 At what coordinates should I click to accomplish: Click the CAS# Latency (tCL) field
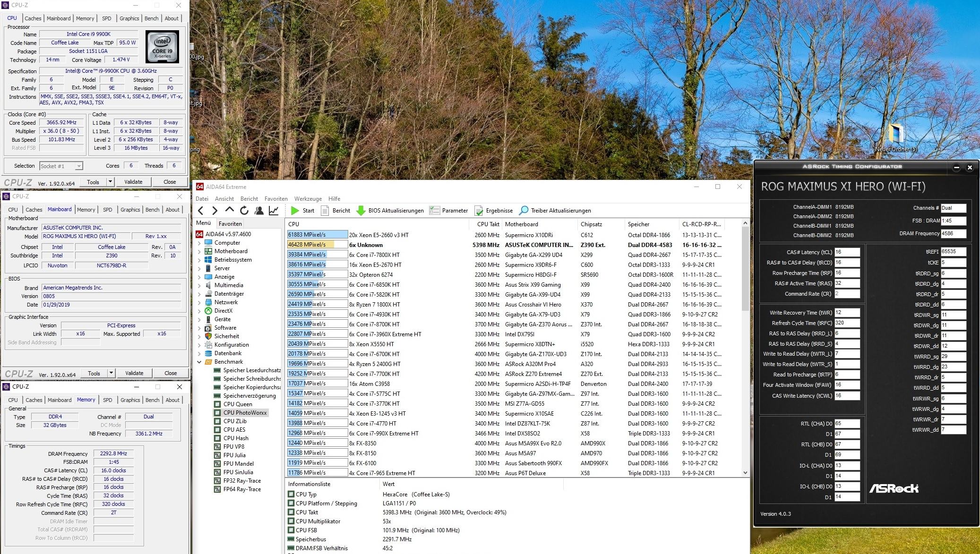pos(847,252)
